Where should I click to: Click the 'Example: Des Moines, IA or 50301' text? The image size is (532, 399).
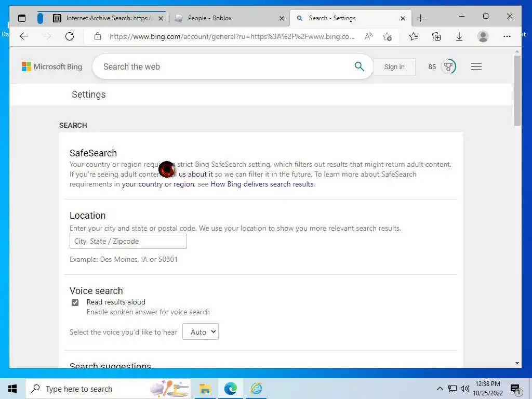[x=124, y=260]
